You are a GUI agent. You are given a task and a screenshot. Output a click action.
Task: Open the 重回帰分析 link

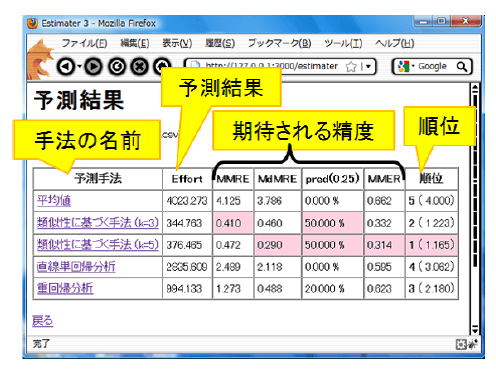tap(65, 288)
